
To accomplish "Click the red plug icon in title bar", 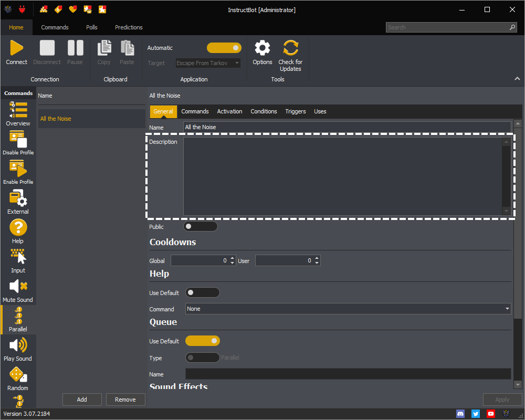I will click(22, 9).
